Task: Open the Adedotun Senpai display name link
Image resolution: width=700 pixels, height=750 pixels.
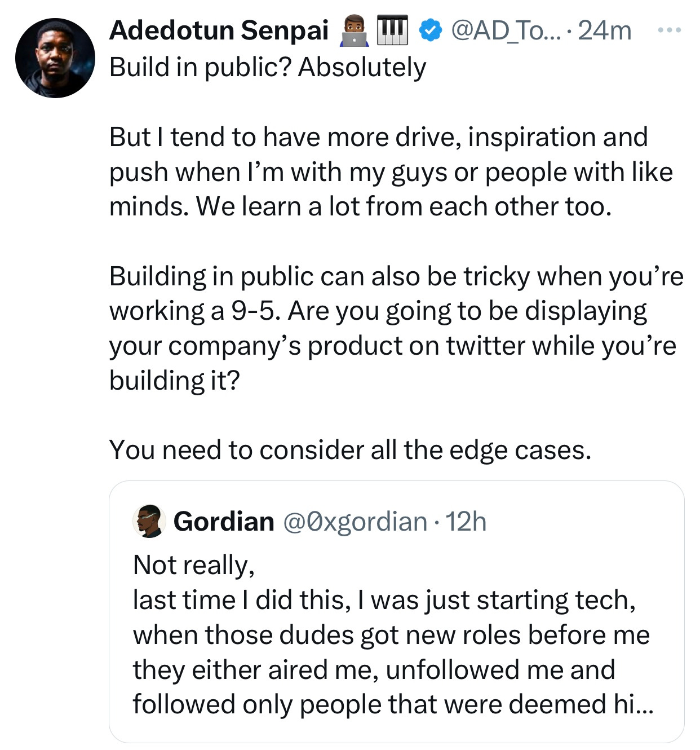Action: pos(219,30)
